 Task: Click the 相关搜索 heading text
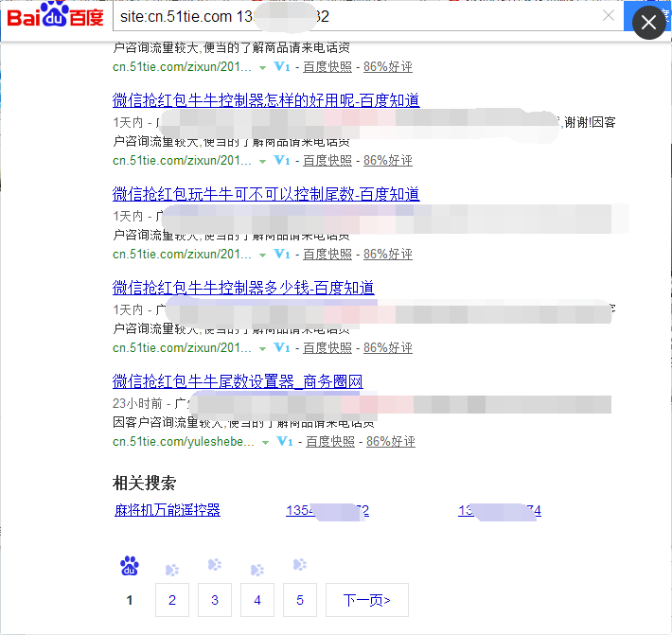coord(145,483)
